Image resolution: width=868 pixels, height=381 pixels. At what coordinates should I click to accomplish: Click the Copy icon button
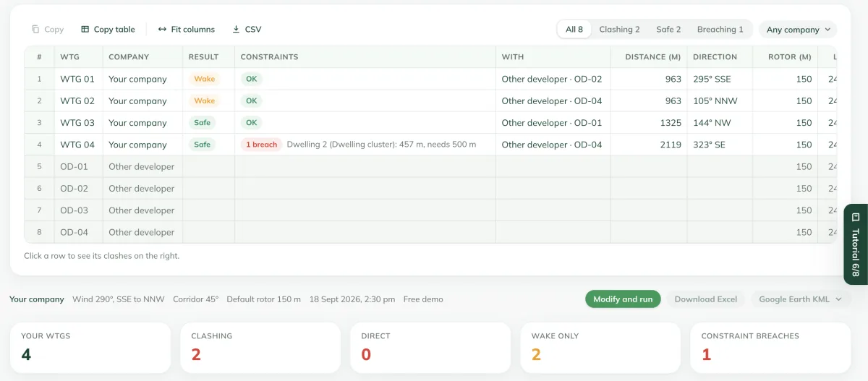[48, 30]
